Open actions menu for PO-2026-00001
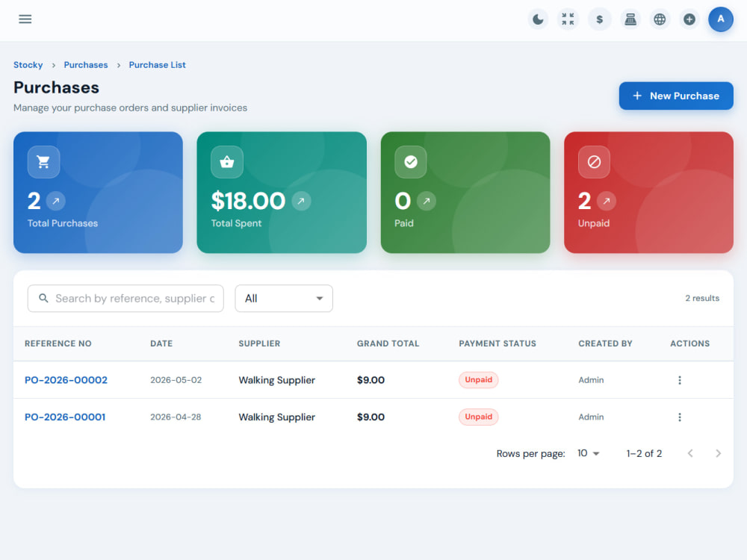This screenshot has height=560, width=747. pos(680,417)
